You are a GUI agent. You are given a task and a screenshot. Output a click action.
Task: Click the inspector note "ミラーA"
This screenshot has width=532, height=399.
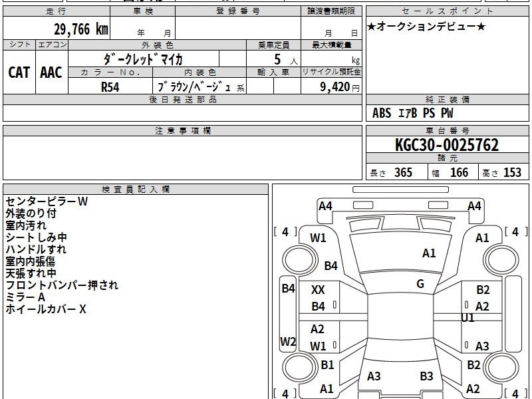point(25,297)
